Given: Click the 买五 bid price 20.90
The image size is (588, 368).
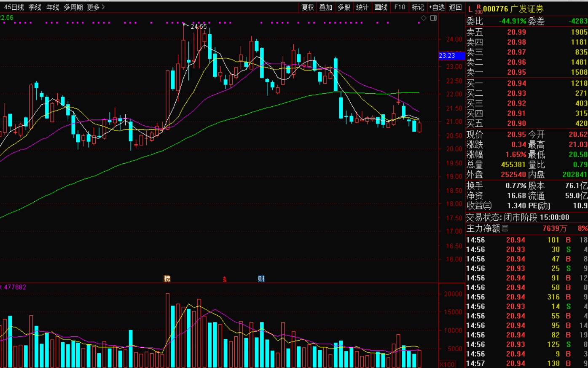Looking at the screenshot, I should pos(516,124).
